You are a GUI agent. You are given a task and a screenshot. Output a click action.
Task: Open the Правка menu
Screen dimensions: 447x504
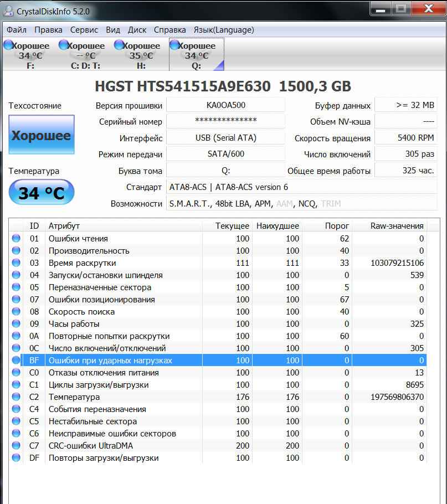pos(48,30)
